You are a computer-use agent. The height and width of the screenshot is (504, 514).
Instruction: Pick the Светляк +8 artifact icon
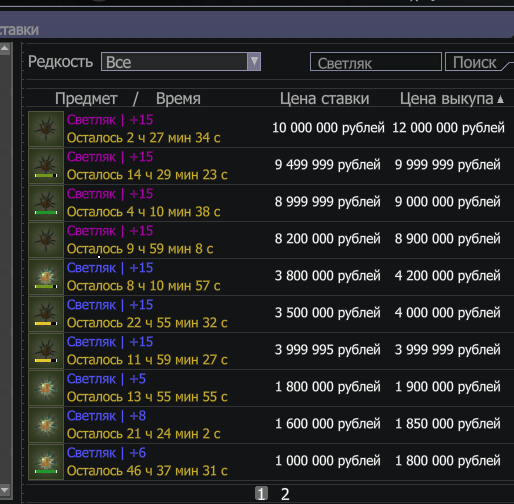tap(46, 425)
